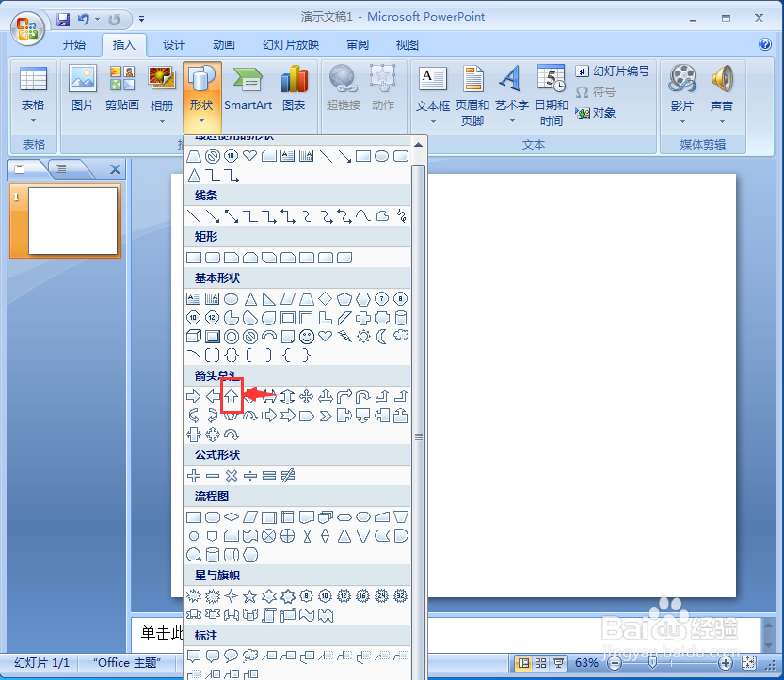This screenshot has width=784, height=680.
Task: Insert date and time (日期和时间)
Action: (x=552, y=95)
